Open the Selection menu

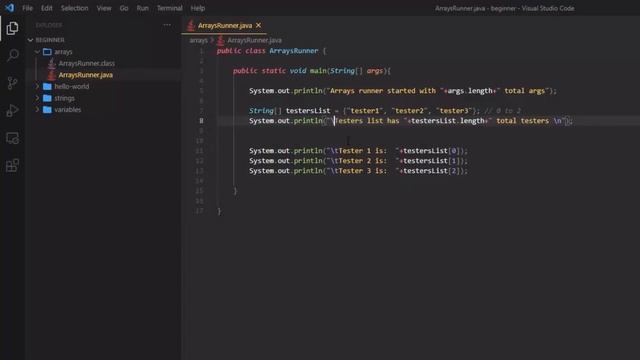click(74, 8)
